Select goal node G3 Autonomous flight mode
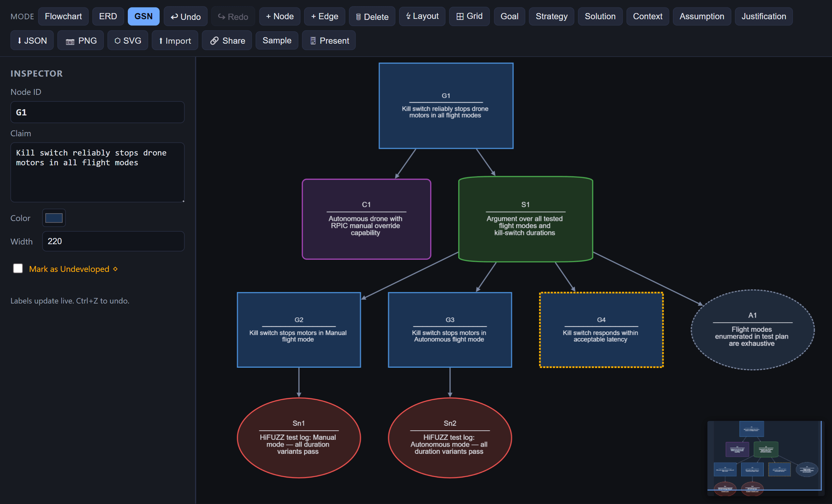Viewport: 832px width, 504px height. click(x=450, y=330)
